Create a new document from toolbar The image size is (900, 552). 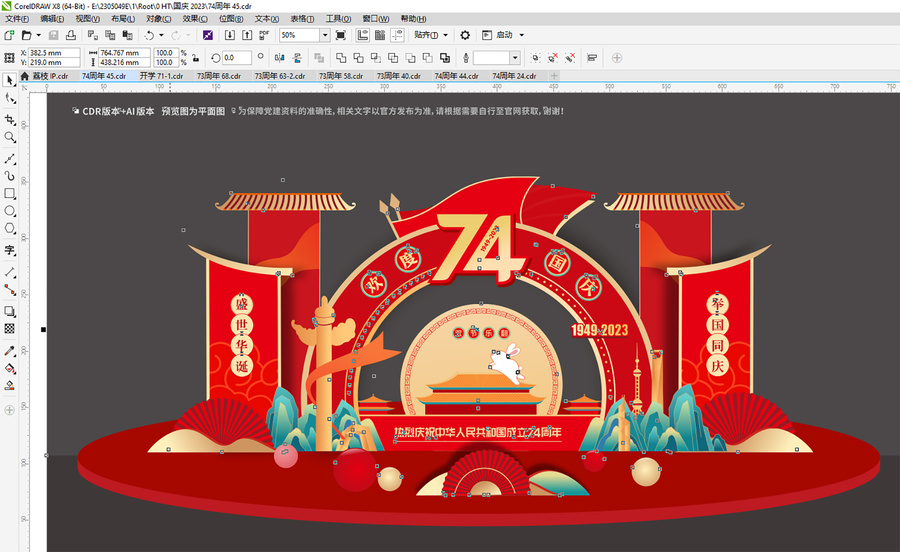[x=9, y=35]
